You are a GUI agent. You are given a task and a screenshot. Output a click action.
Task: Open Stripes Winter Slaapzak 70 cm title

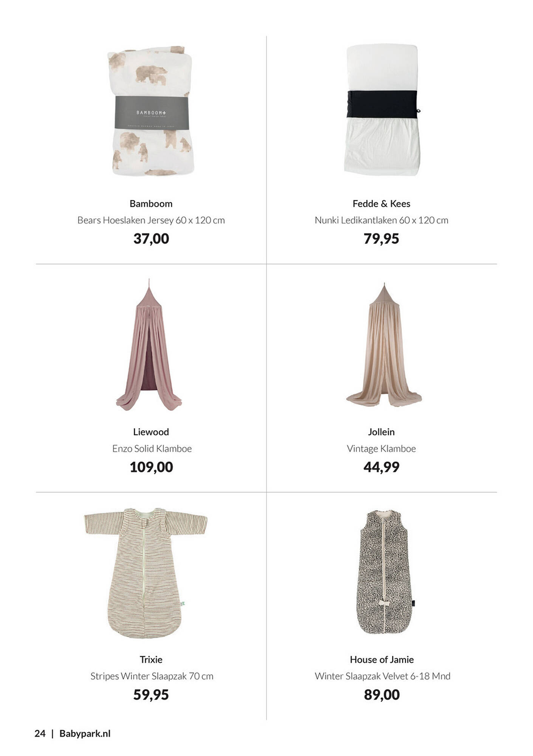[152, 676]
